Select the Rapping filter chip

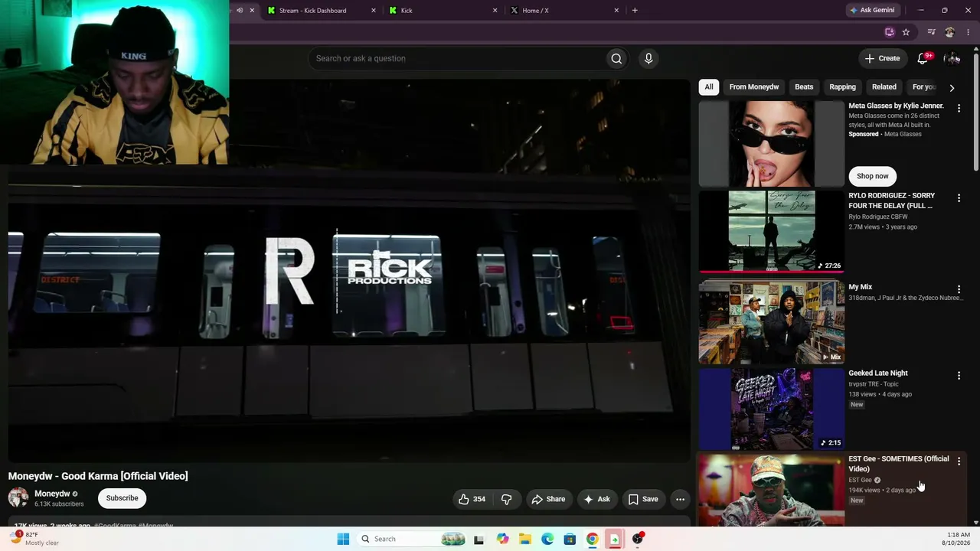(842, 87)
